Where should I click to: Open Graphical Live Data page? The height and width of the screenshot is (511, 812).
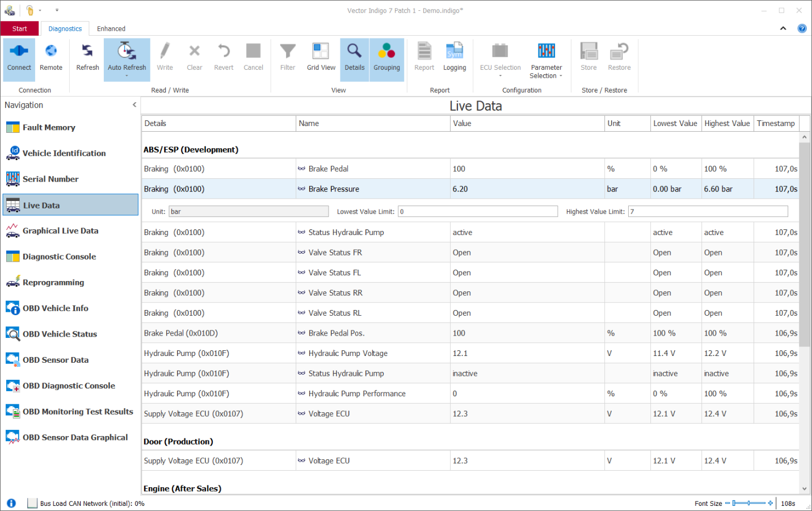tap(70, 231)
